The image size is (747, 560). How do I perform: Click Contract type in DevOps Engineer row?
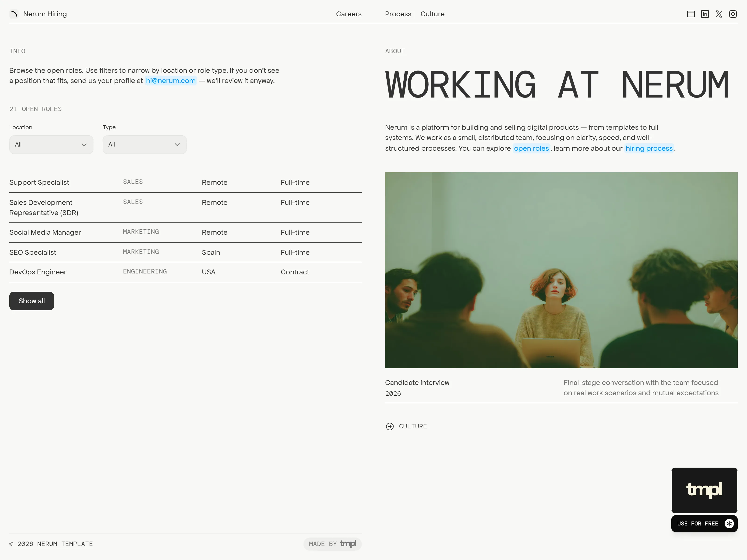click(x=295, y=272)
